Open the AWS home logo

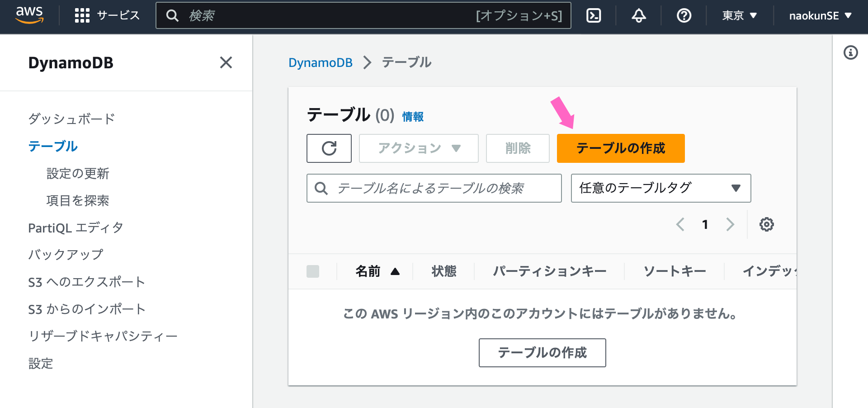point(30,15)
